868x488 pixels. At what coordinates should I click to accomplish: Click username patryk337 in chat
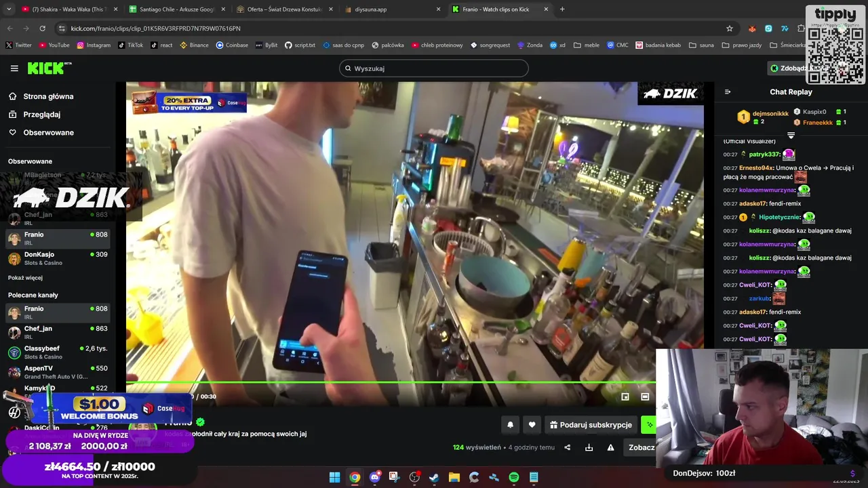pyautogui.click(x=764, y=155)
